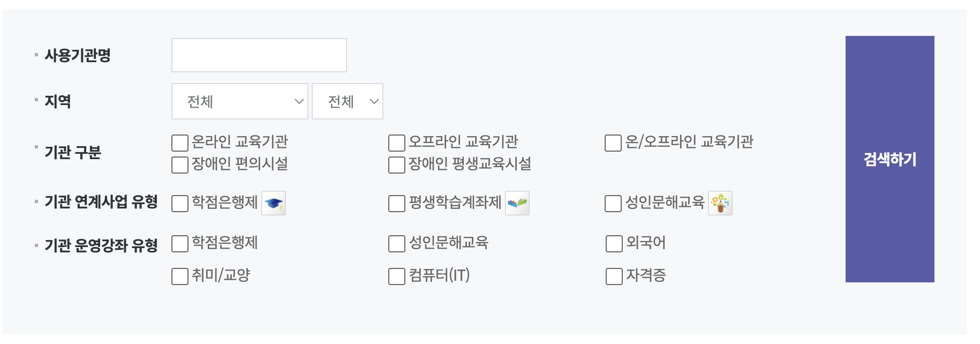
Task: Enable the 외국어 course checkbox
Action: click(612, 243)
